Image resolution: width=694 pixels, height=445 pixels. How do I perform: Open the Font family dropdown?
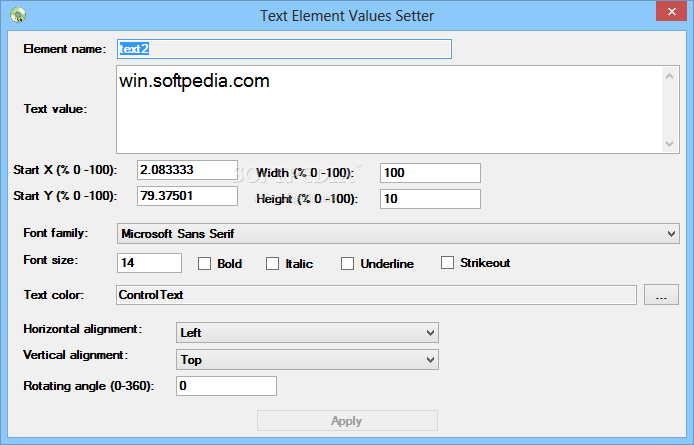tap(398, 233)
